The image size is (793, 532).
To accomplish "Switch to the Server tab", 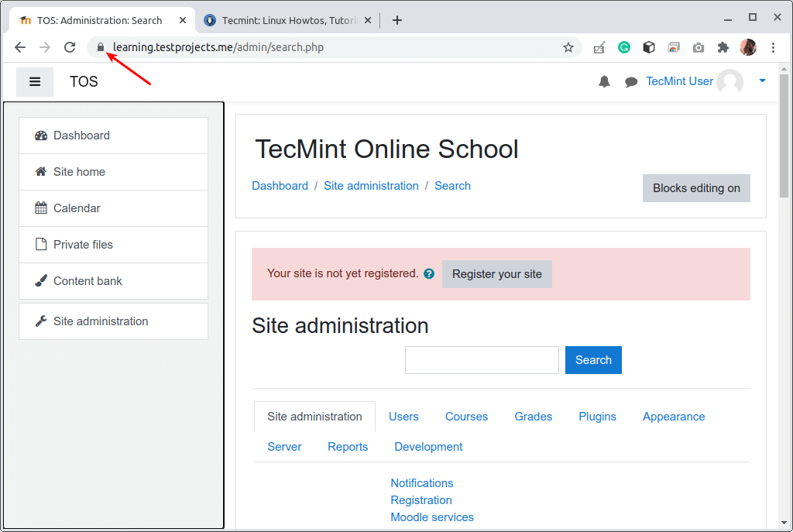I will click(284, 447).
